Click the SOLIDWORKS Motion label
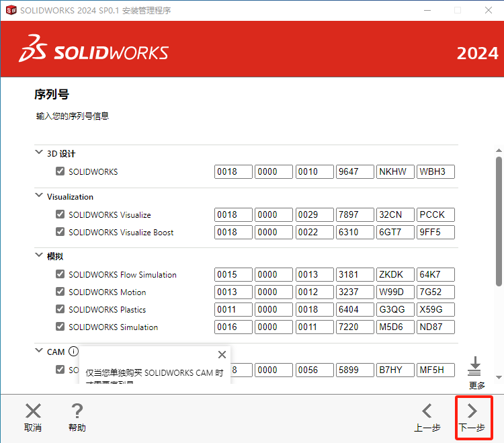 [108, 292]
